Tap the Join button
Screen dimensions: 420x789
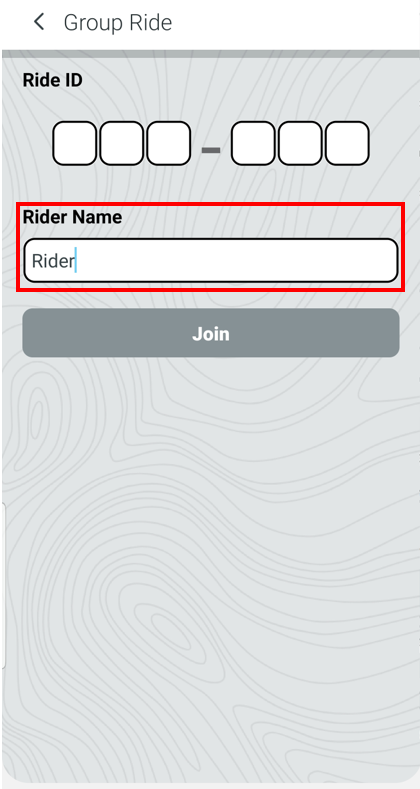click(211, 333)
